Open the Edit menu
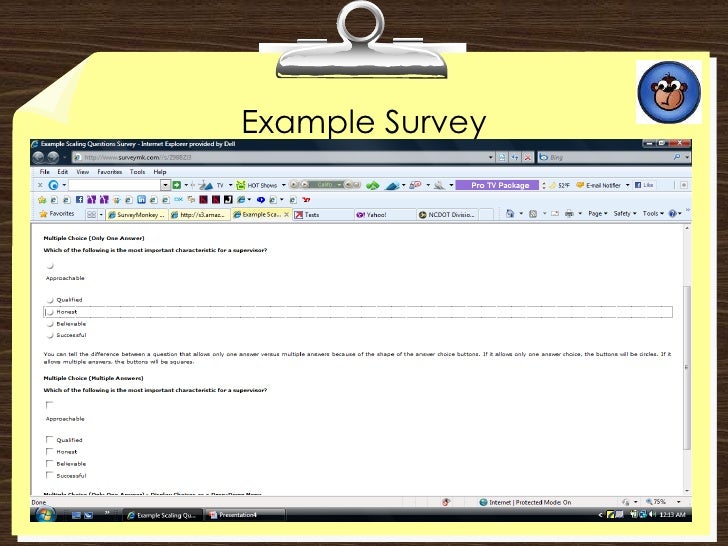The width and height of the screenshot is (728, 546). pos(63,172)
